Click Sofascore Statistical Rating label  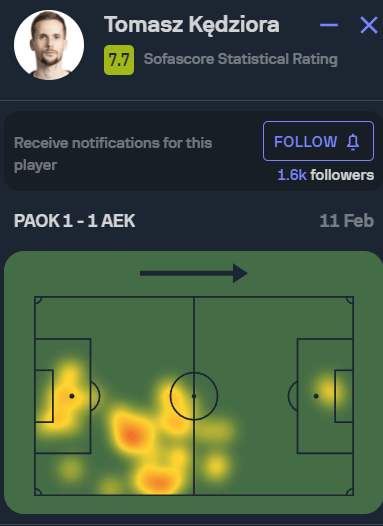240,59
